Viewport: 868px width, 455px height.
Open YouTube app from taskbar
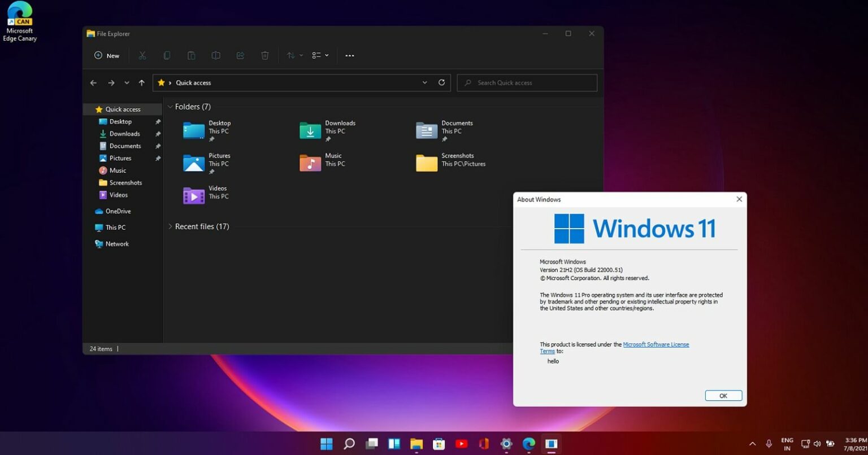tap(462, 444)
